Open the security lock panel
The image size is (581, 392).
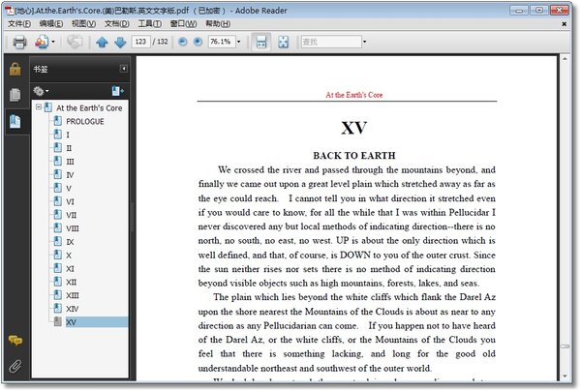(x=15, y=69)
